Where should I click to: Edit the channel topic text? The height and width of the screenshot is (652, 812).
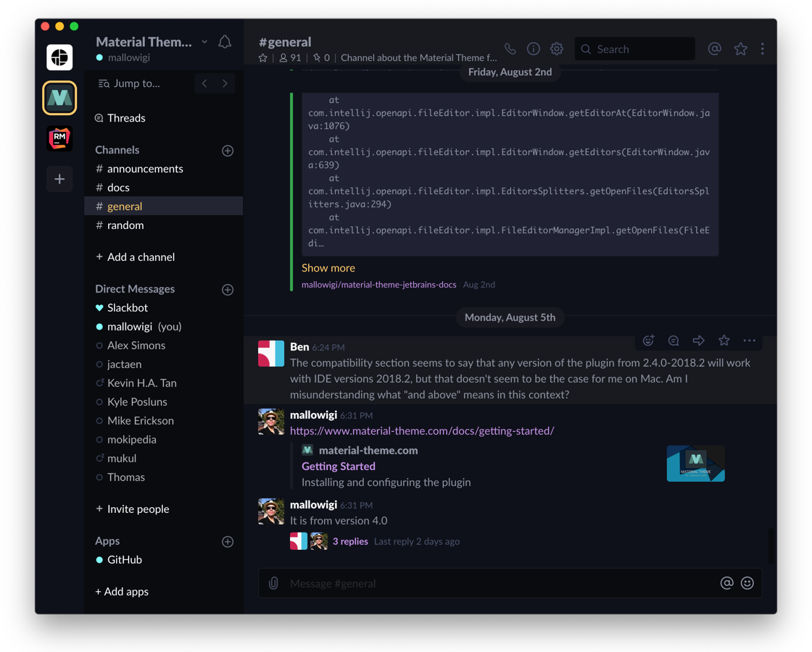[x=418, y=58]
